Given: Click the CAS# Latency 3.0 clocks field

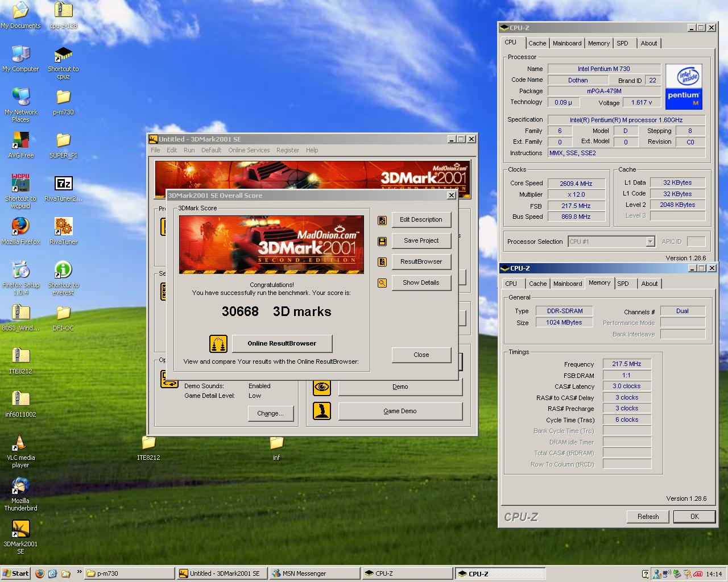Looking at the screenshot, I should point(627,386).
